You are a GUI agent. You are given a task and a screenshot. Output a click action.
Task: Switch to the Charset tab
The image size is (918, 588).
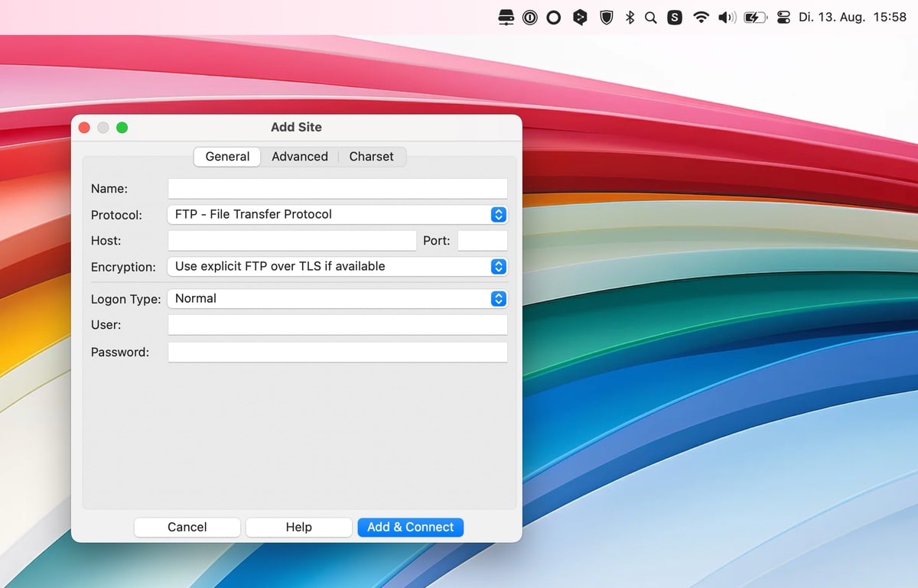[372, 157]
